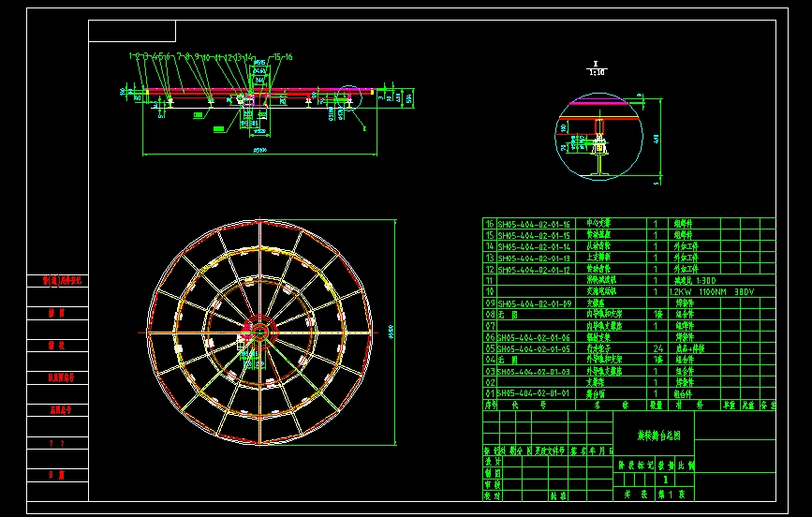Click the center hub of the circular plan view

click(x=259, y=332)
